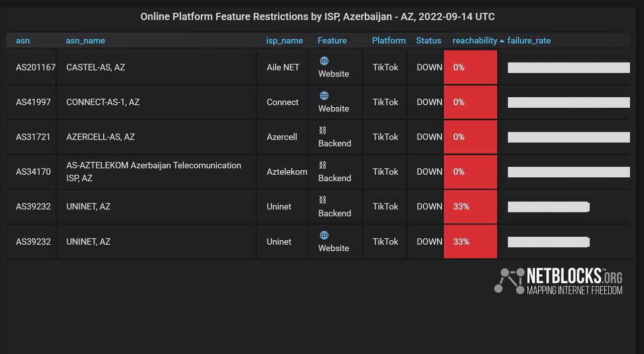The image size is (644, 354).
Task: Sort table by asn_name column header
Action: pyautogui.click(x=85, y=41)
